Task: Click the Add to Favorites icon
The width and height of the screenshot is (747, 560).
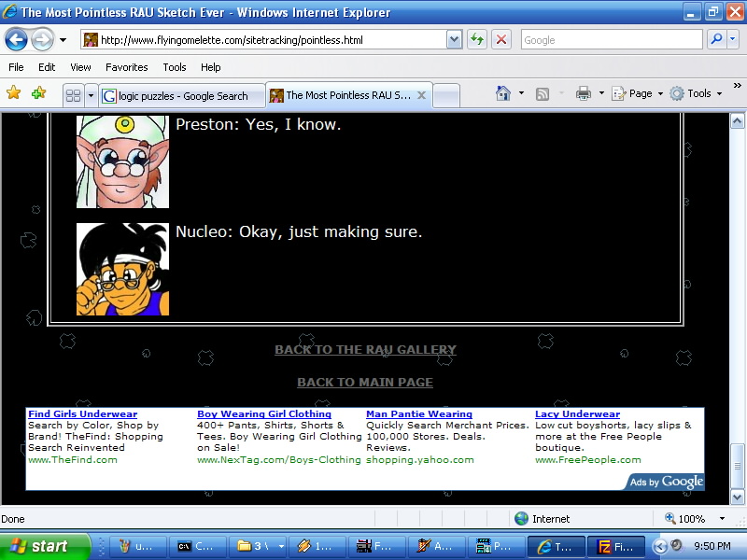Action: point(38,92)
